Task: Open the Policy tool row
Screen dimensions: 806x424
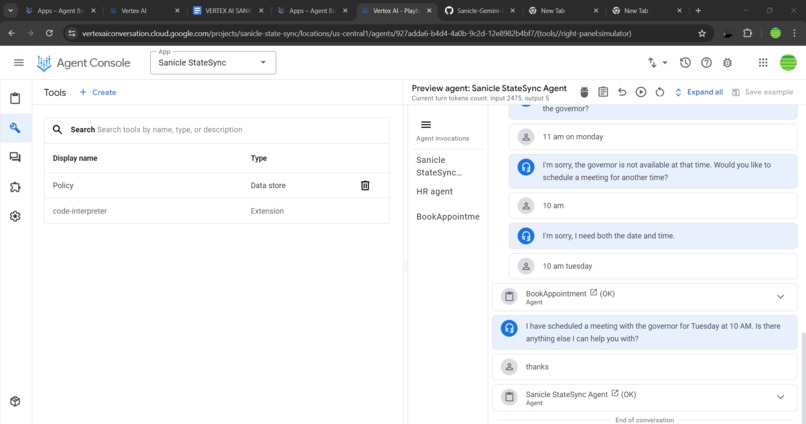Action: pyautogui.click(x=216, y=186)
